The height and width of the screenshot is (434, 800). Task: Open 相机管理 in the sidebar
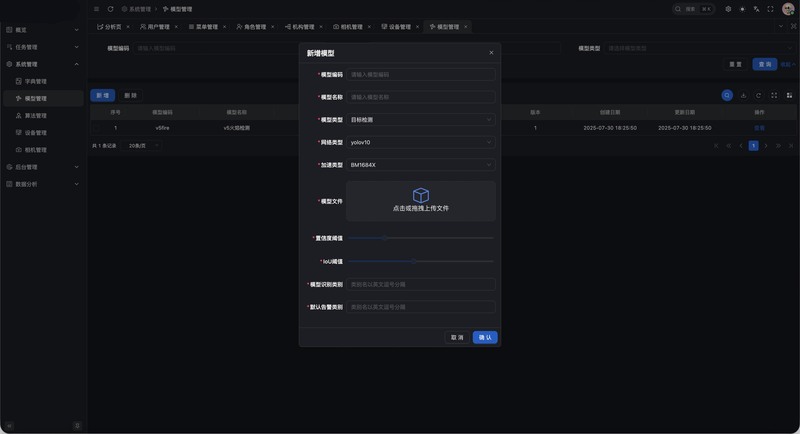[x=42, y=150]
